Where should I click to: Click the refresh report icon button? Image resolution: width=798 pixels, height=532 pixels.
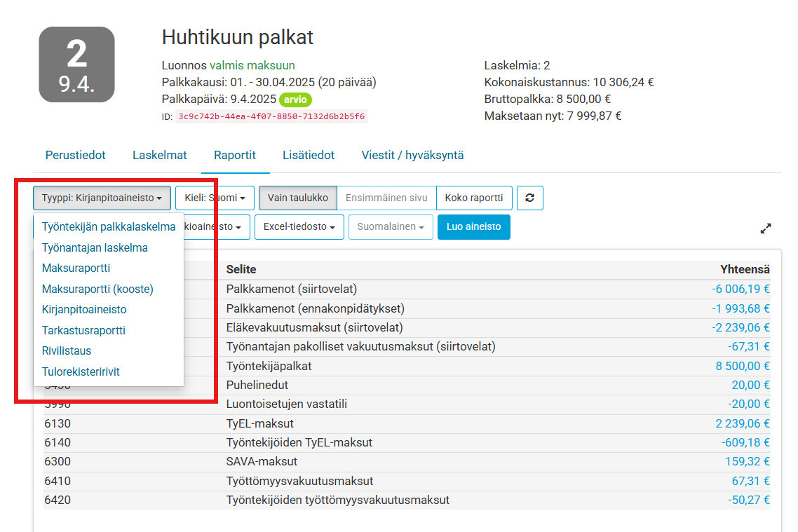529,198
